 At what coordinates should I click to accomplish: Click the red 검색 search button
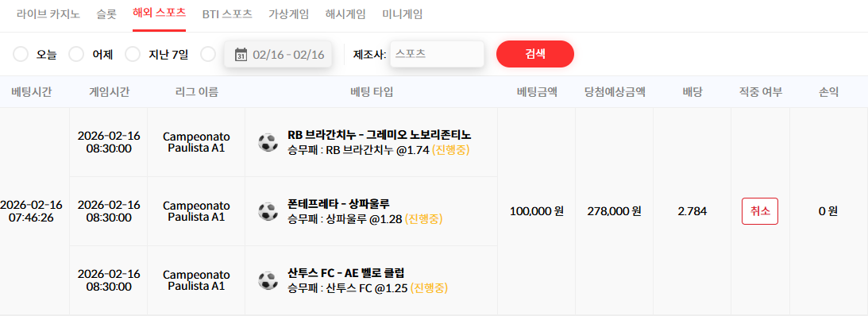pyautogui.click(x=535, y=54)
